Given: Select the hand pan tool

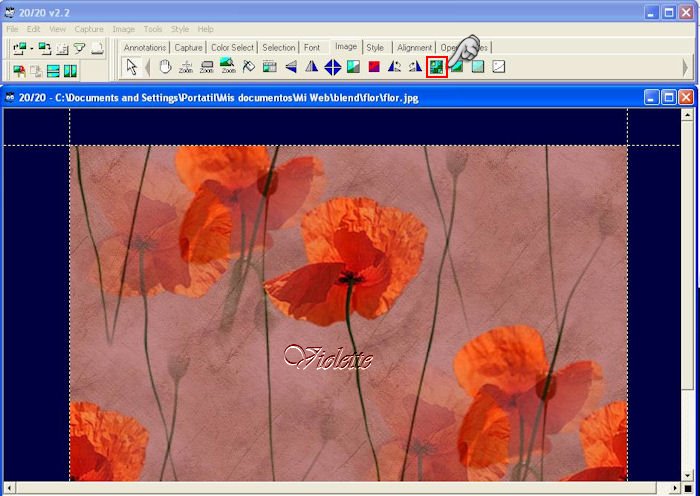Looking at the screenshot, I should pyautogui.click(x=165, y=67).
